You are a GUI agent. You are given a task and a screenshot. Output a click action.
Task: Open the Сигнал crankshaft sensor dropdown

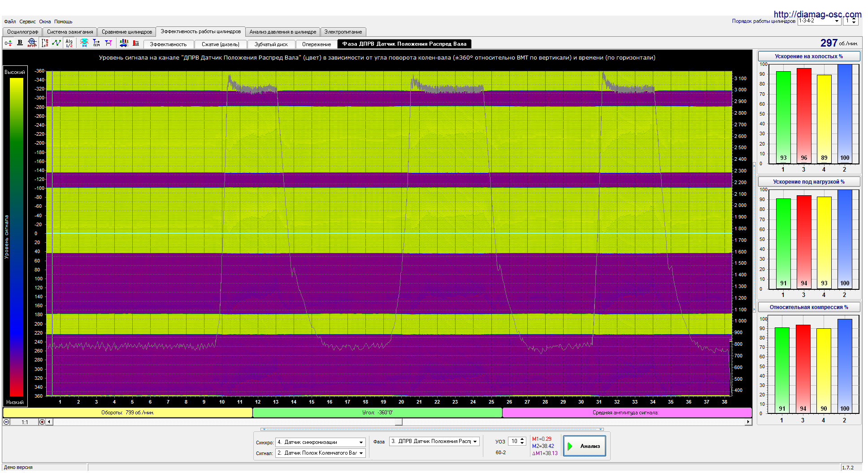pyautogui.click(x=321, y=453)
